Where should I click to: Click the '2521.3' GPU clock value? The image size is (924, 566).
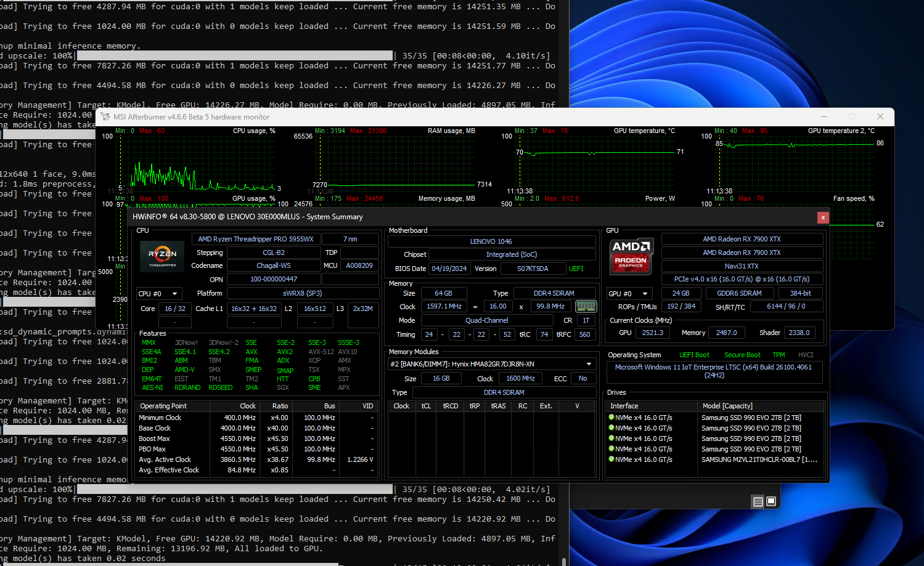click(653, 333)
